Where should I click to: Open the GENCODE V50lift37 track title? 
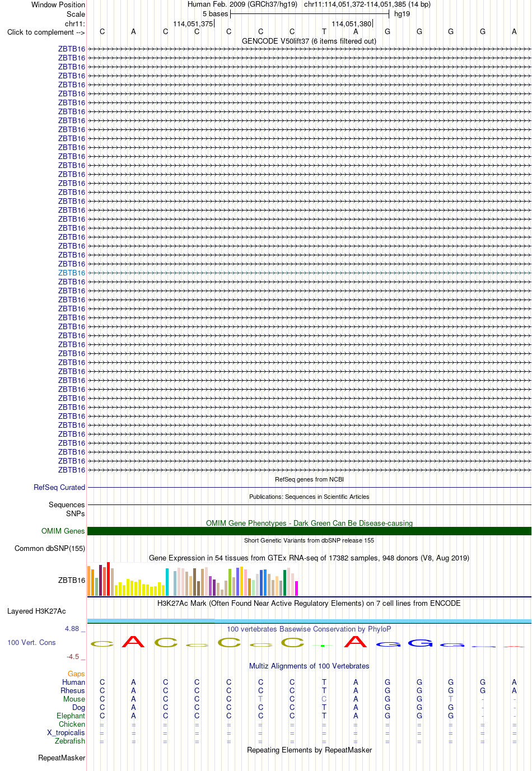[309, 41]
